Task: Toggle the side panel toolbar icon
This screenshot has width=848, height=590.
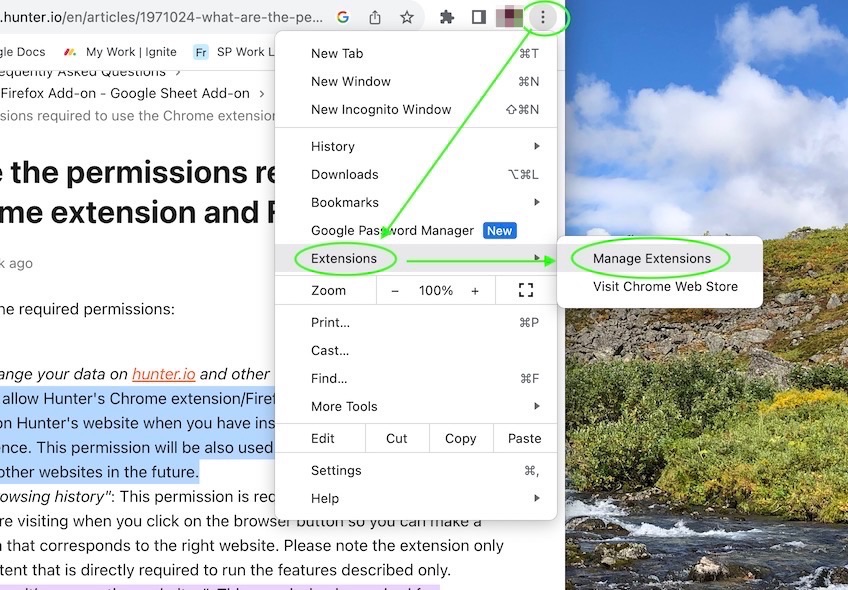Action: tap(479, 17)
